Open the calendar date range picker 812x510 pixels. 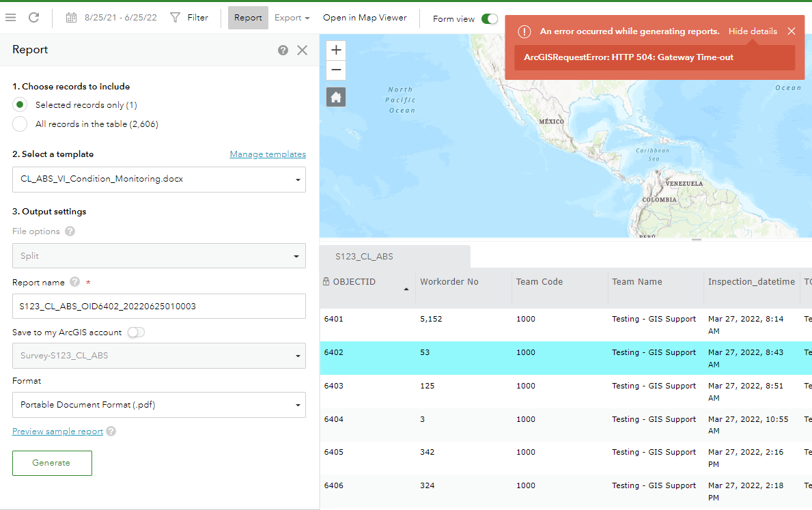(x=71, y=18)
